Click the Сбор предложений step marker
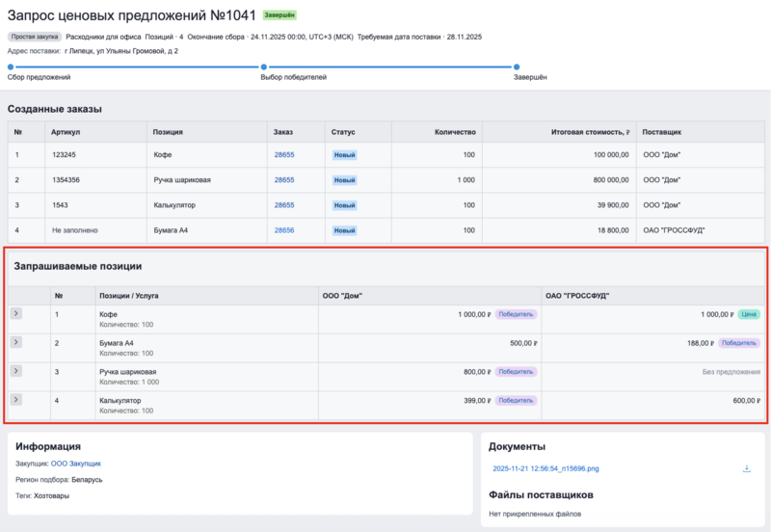 pos(10,66)
